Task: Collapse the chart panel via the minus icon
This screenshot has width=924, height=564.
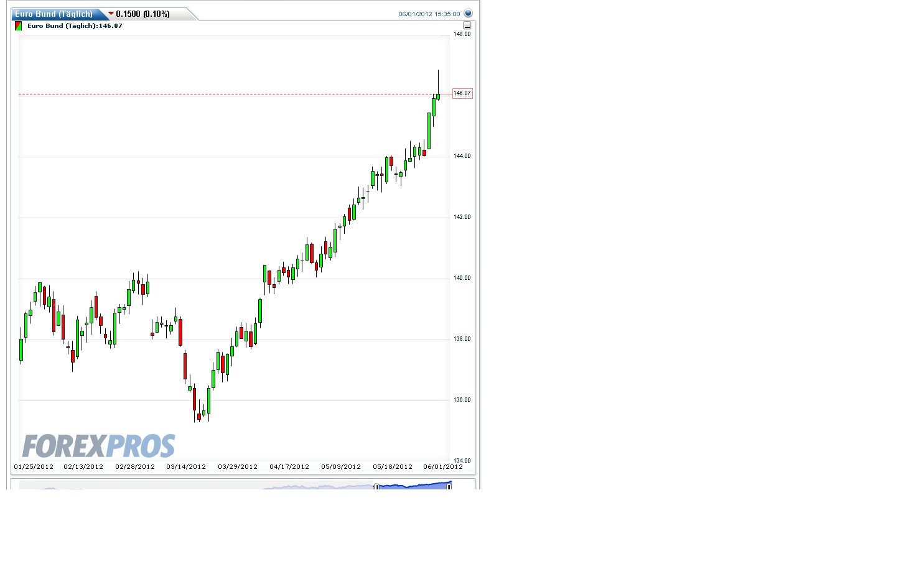Action: (466, 25)
